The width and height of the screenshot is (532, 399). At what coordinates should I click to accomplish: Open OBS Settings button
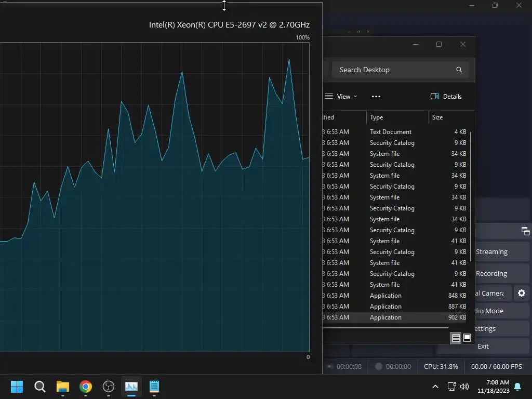click(x=502, y=328)
